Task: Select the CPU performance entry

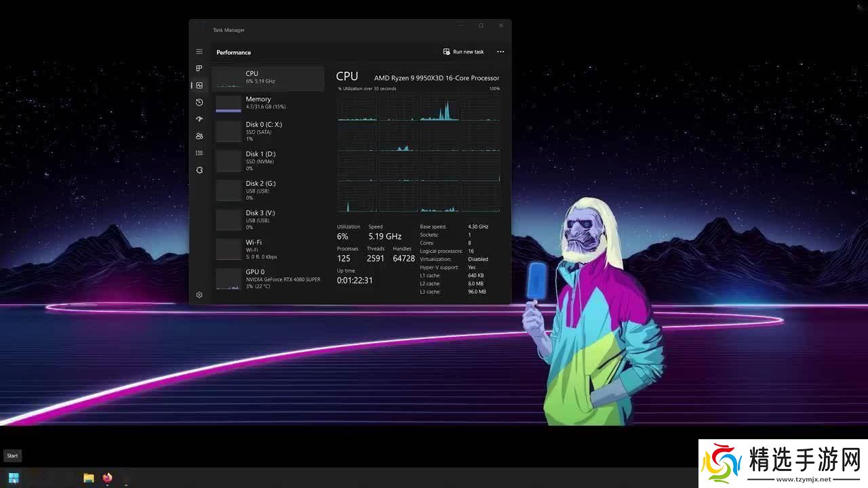Action: [269, 77]
